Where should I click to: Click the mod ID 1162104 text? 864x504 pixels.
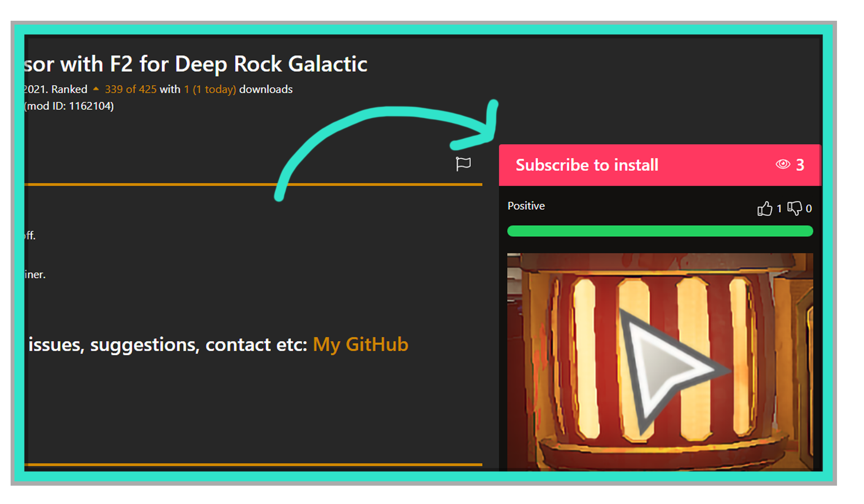click(x=69, y=106)
